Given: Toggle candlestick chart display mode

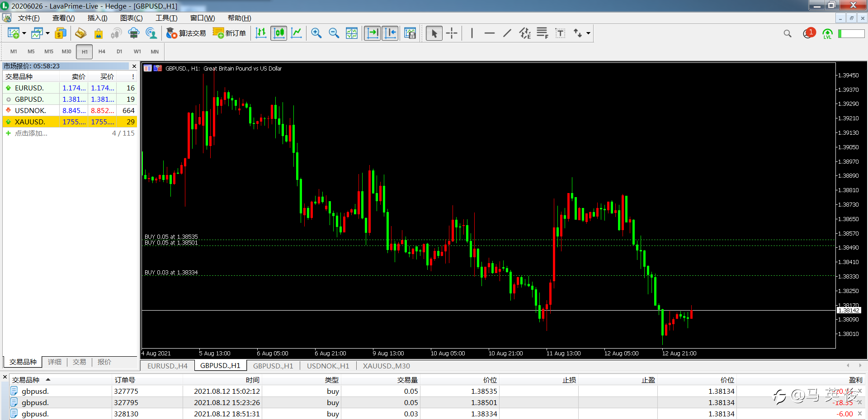Looking at the screenshot, I should 279,33.
